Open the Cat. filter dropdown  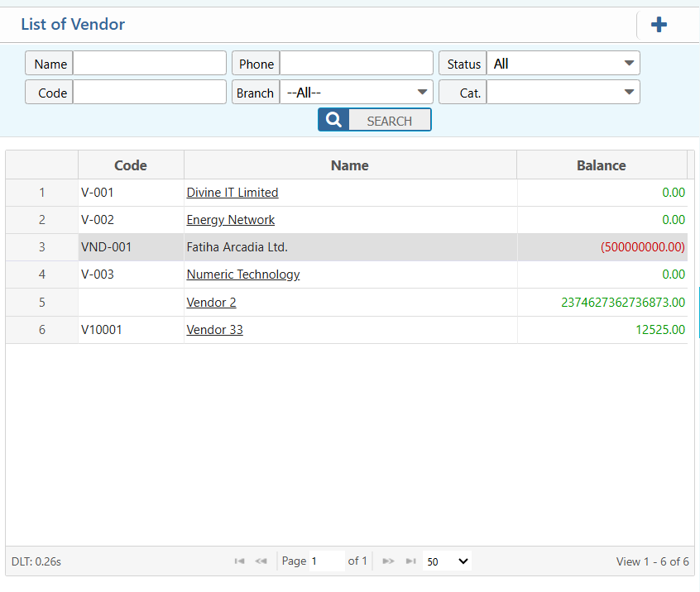[x=563, y=92]
